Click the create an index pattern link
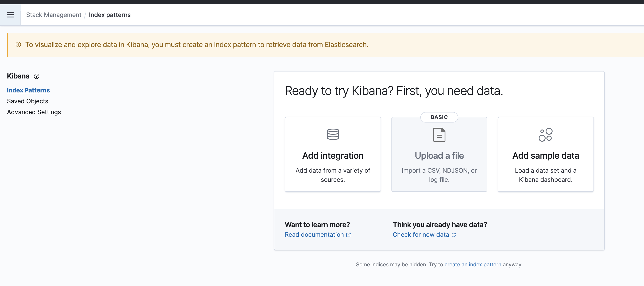This screenshot has height=286, width=644. (472, 264)
